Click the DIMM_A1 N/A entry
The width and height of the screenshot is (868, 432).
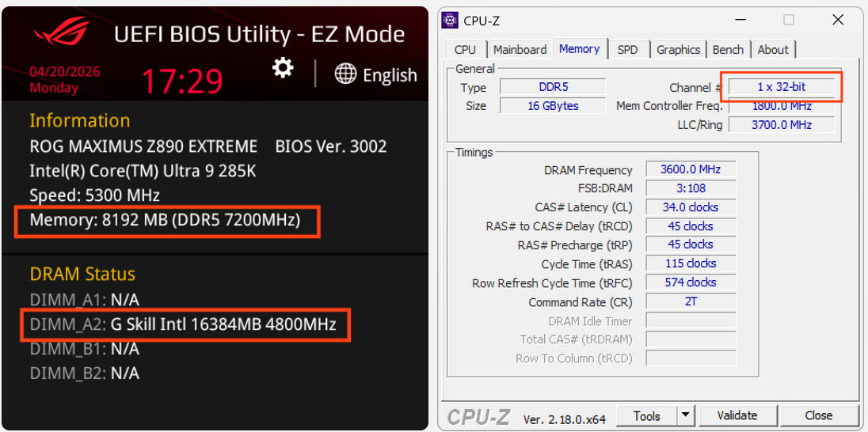84,300
